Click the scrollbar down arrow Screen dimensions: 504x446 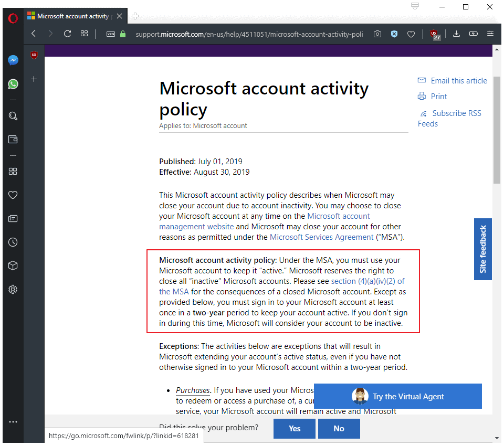pyautogui.click(x=497, y=439)
